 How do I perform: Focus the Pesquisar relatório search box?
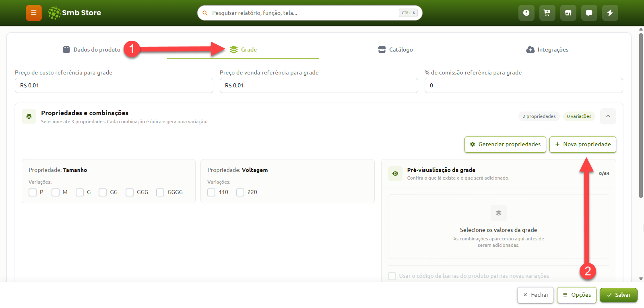click(x=310, y=13)
